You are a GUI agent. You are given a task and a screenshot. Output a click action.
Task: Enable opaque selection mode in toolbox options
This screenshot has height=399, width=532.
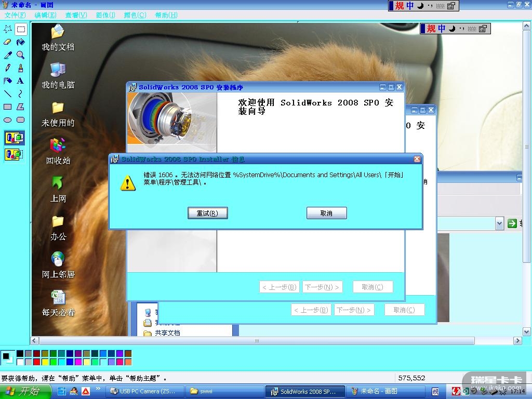[14, 138]
